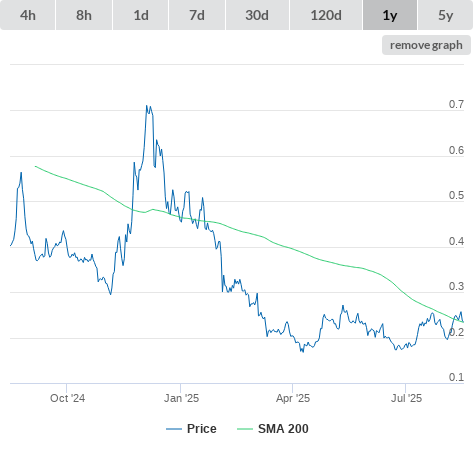This screenshot has width=474, height=455.
Task: Choose the 1d time range tab
Action: (141, 15)
